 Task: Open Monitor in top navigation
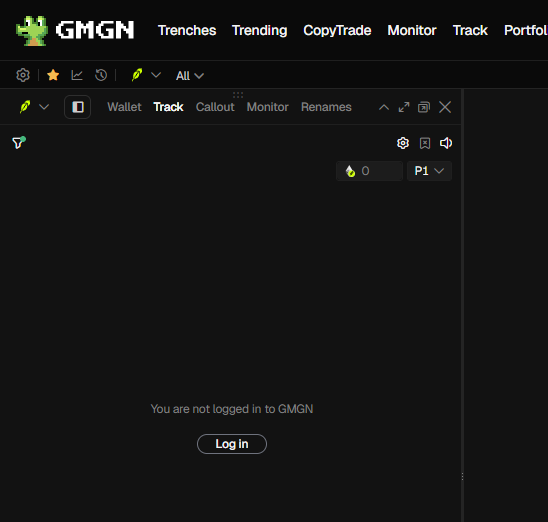click(412, 30)
